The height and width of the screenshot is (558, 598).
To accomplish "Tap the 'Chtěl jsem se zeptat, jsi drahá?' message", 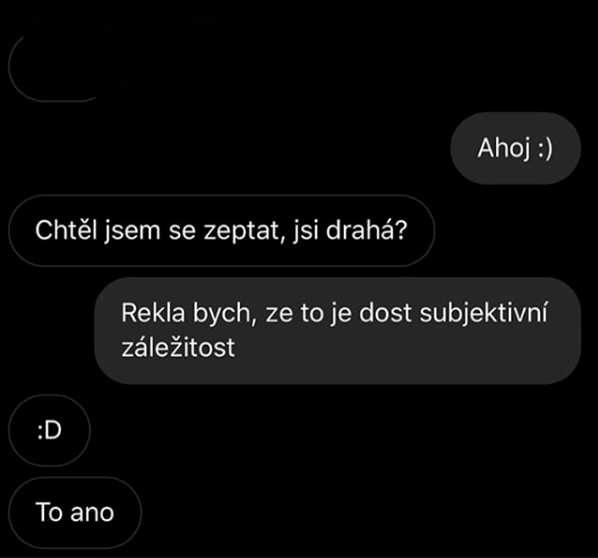I will pos(222,230).
